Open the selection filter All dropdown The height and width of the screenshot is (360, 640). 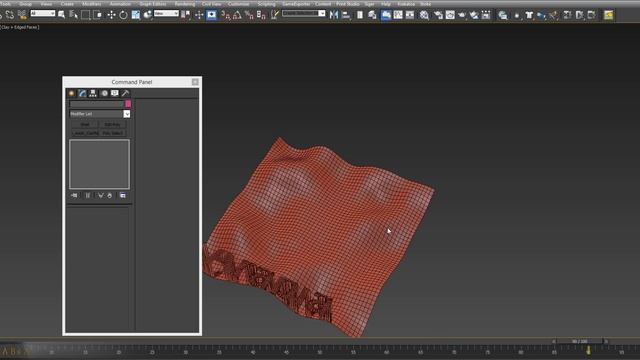[x=43, y=13]
